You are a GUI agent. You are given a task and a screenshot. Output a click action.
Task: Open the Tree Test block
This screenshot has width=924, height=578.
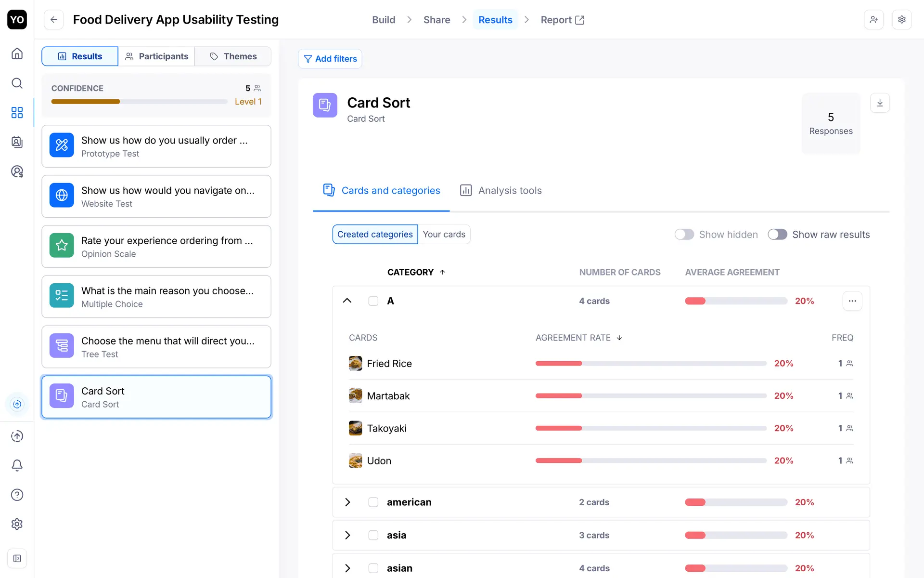156,347
